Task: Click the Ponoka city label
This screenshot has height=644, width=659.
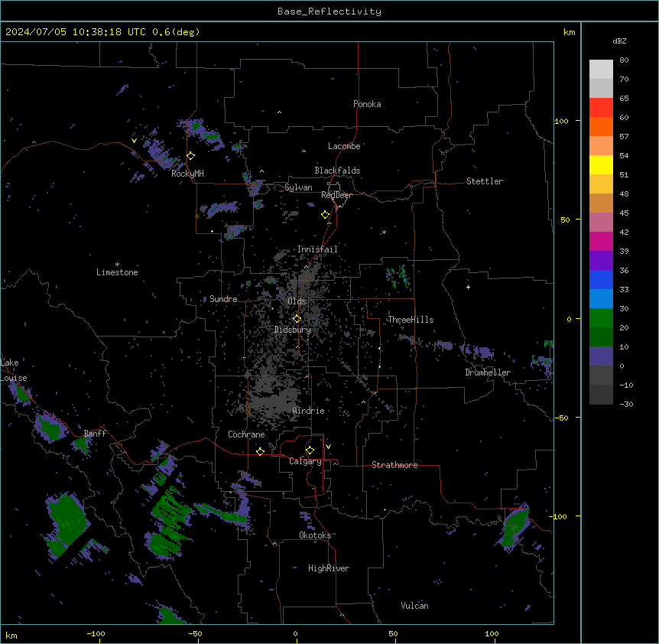Action: click(x=367, y=104)
